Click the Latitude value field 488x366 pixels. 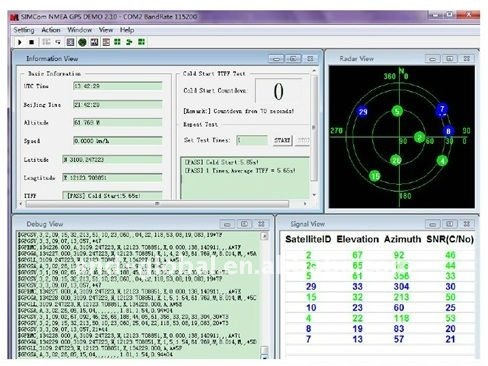112,160
